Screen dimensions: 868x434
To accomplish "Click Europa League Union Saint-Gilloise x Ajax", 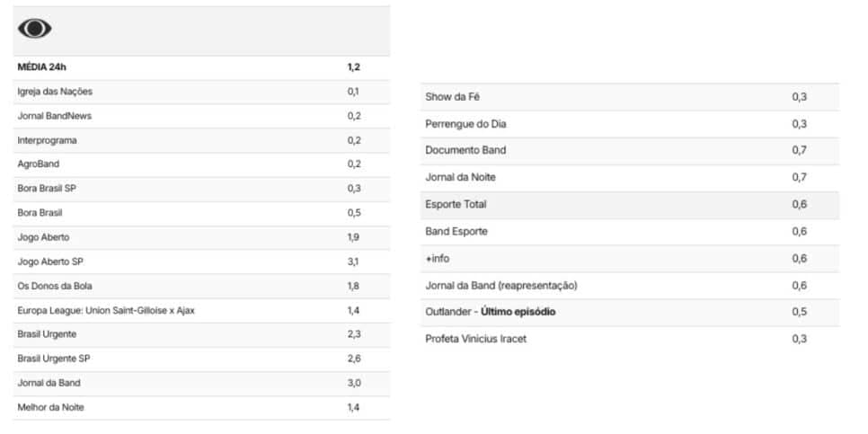I will (106, 311).
